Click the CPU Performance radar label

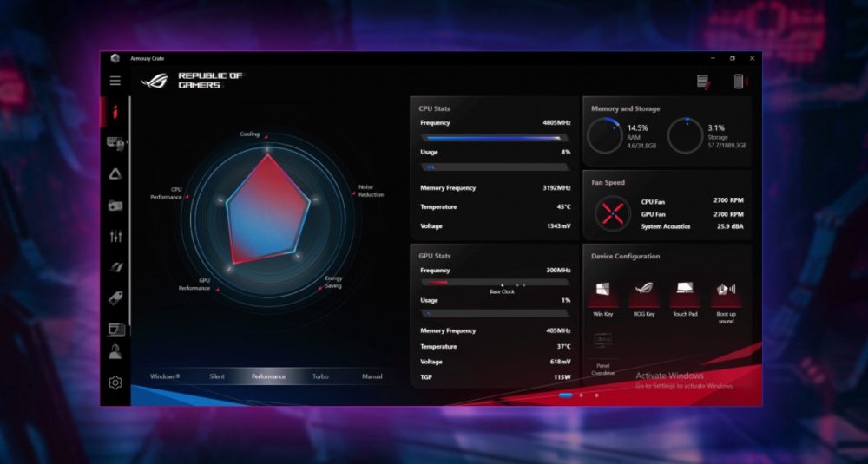pos(166,193)
